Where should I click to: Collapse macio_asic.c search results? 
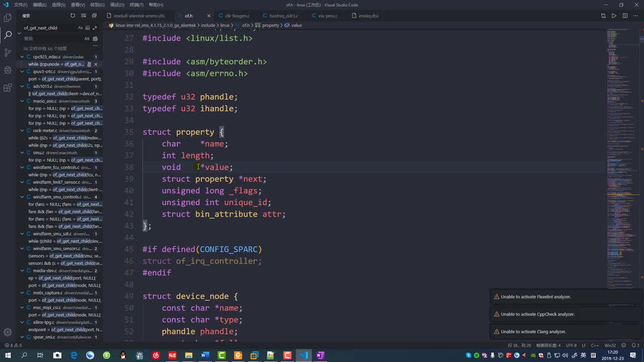[23, 101]
